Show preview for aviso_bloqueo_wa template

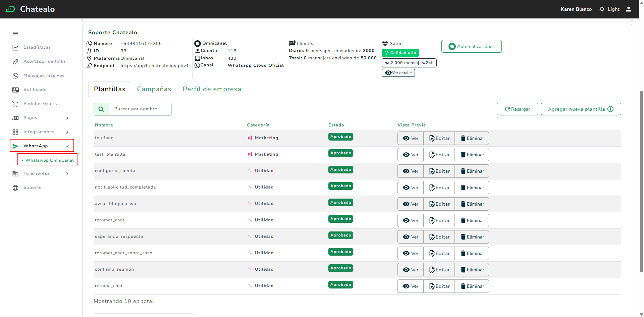point(411,204)
